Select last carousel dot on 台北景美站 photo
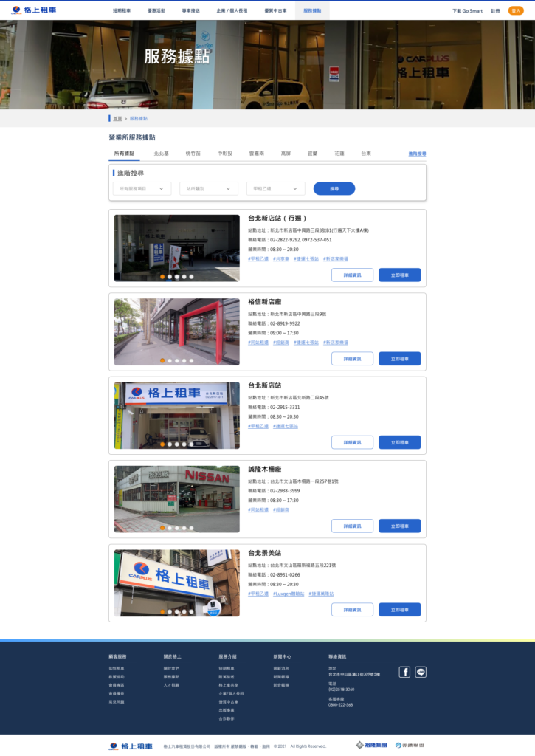Image resolution: width=535 pixels, height=756 pixels. click(191, 611)
